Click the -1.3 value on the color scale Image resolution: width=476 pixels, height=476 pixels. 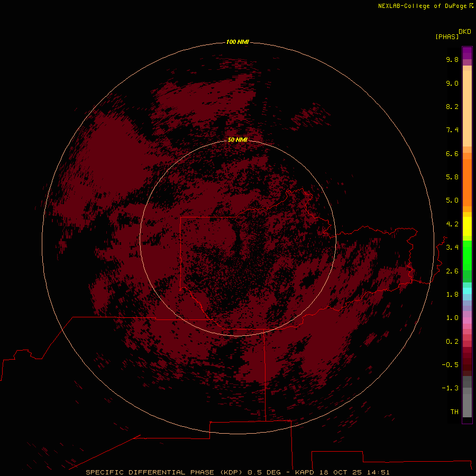(x=450, y=388)
